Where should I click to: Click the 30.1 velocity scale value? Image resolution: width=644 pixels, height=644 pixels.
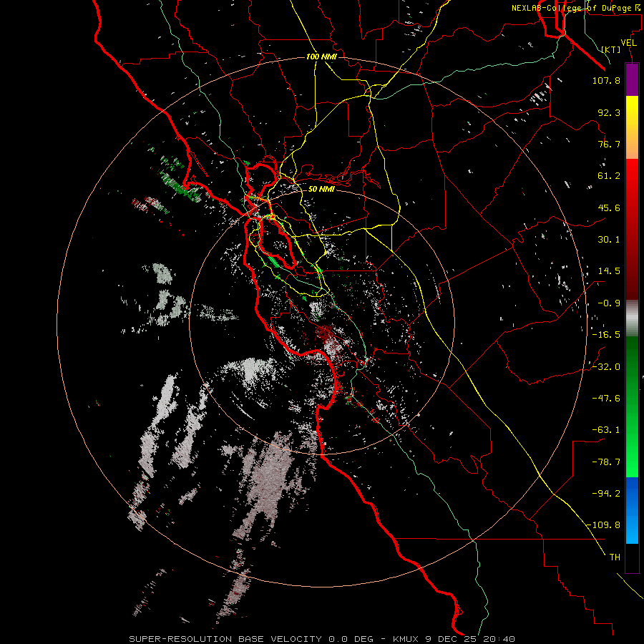pyautogui.click(x=609, y=240)
